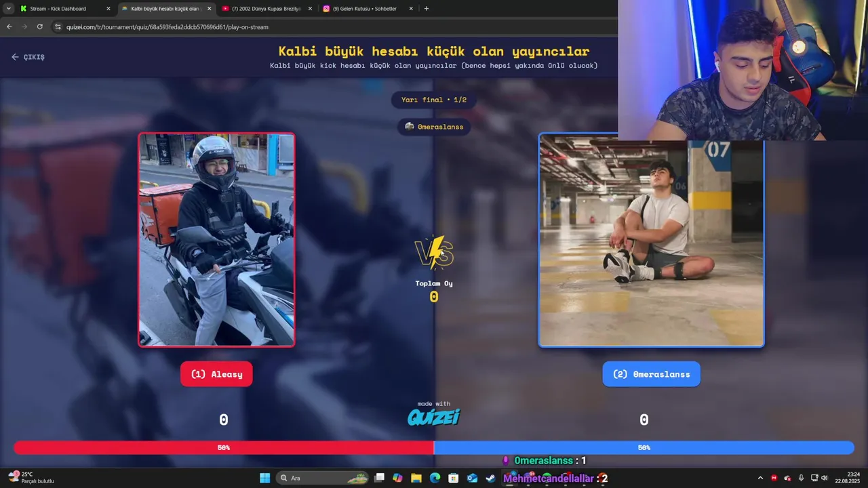Close the YouTube 2002 Dünya Kupası tab

(310, 9)
